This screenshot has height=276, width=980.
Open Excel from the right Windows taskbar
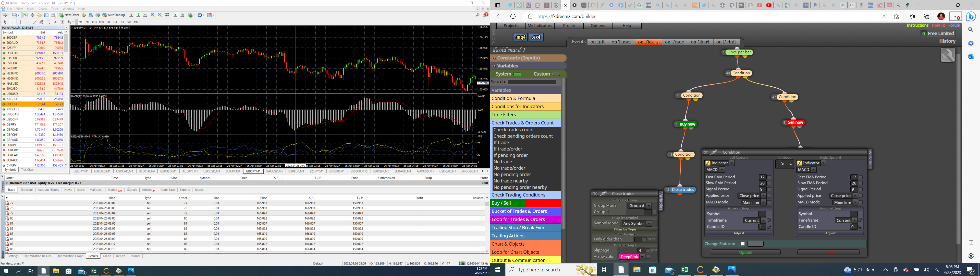click(x=684, y=270)
